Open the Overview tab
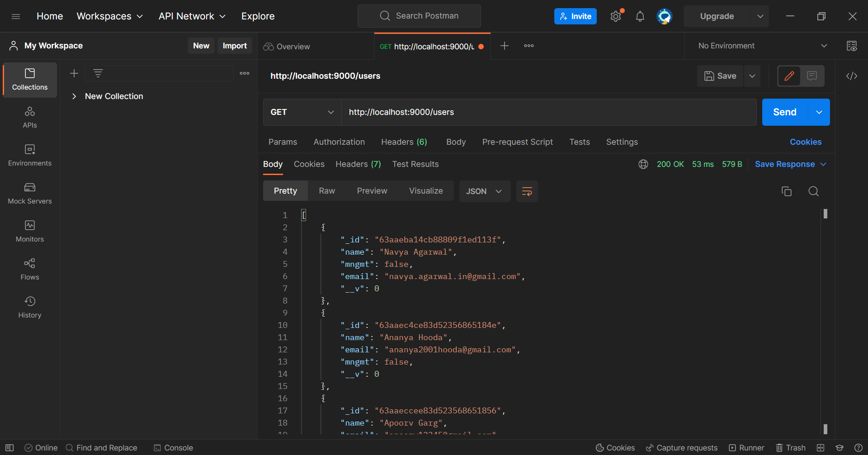This screenshot has height=455, width=868. [x=287, y=46]
